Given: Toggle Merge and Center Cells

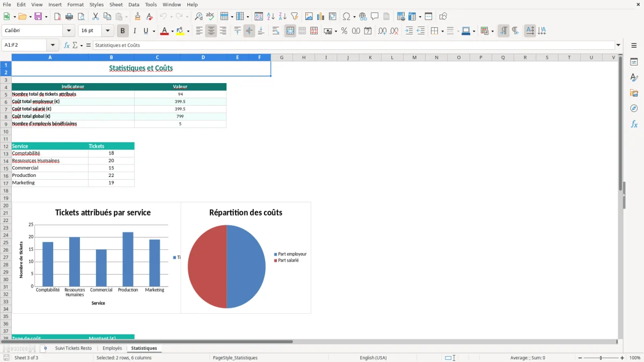Looking at the screenshot, I should click(x=290, y=31).
